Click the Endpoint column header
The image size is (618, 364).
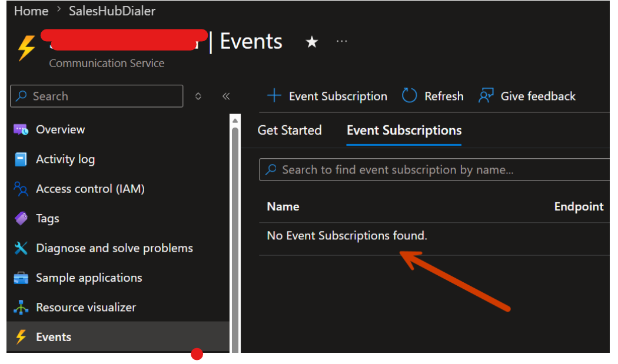[579, 207]
